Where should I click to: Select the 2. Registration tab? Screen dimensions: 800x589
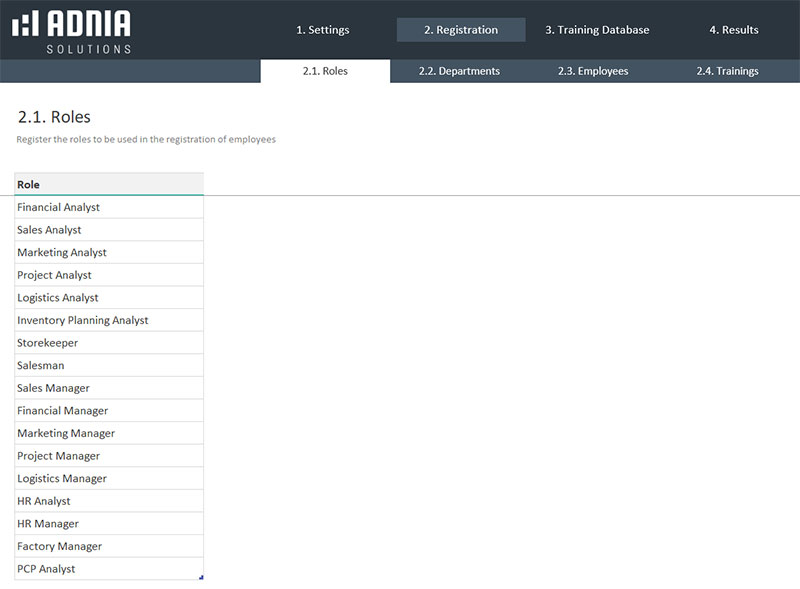point(460,30)
